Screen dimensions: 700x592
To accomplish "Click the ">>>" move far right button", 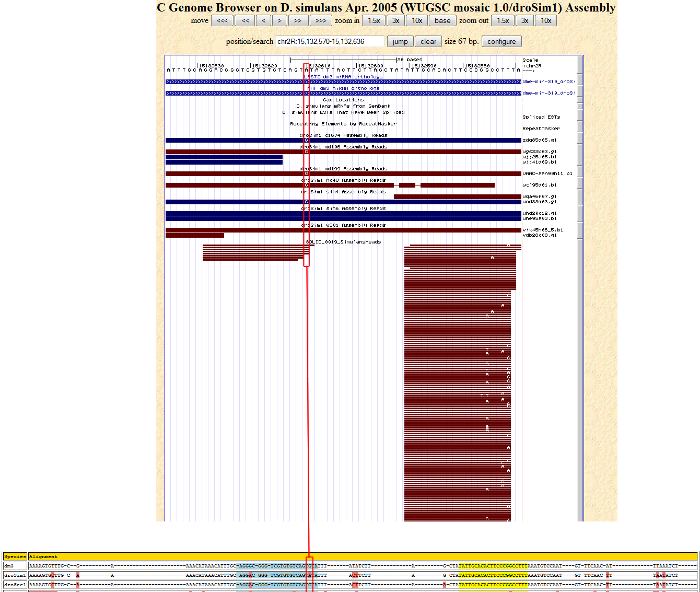I will pyautogui.click(x=321, y=21).
